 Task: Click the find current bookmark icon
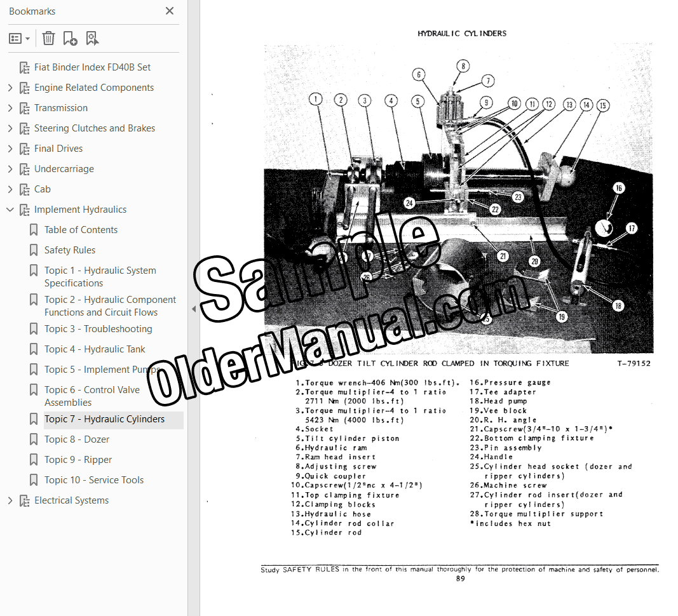(92, 39)
